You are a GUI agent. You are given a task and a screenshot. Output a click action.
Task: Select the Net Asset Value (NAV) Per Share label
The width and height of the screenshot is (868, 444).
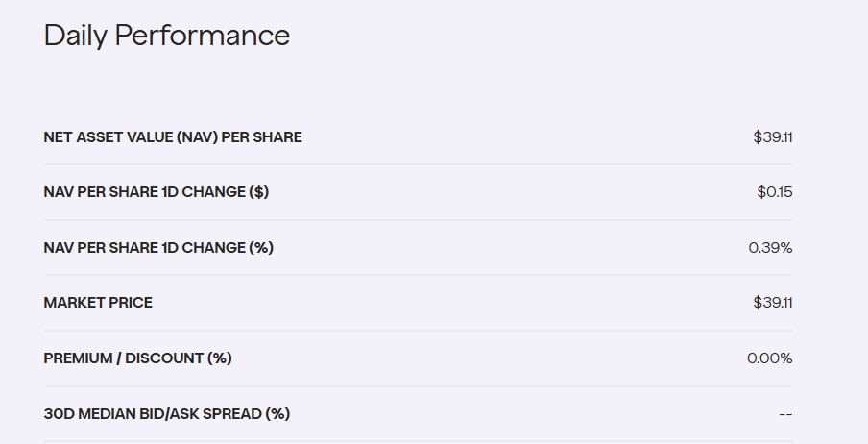coord(173,137)
